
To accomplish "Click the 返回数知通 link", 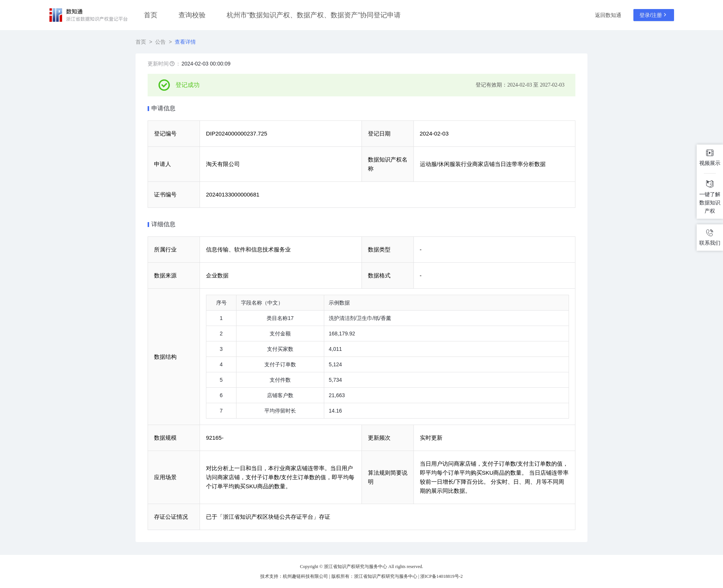I will pos(608,15).
